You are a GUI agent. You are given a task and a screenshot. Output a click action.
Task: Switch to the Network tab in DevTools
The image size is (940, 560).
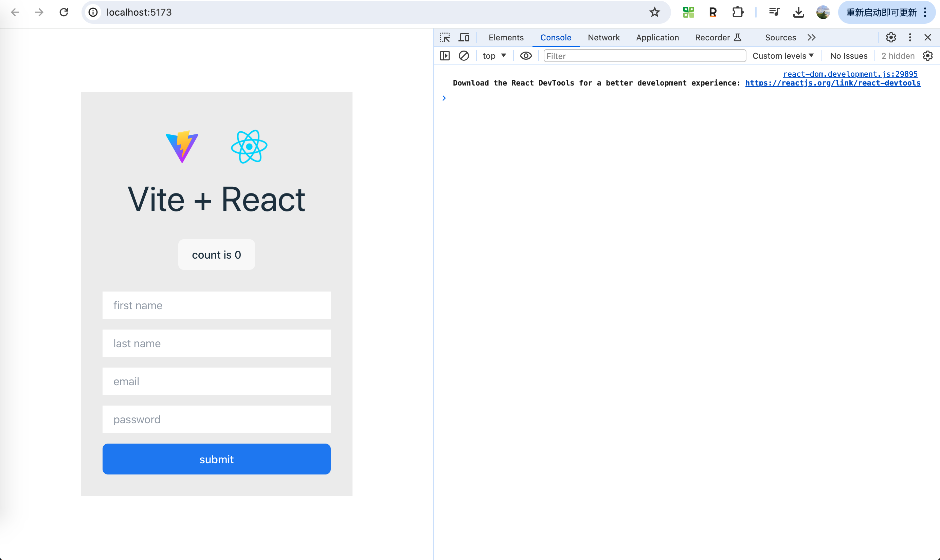(x=603, y=37)
